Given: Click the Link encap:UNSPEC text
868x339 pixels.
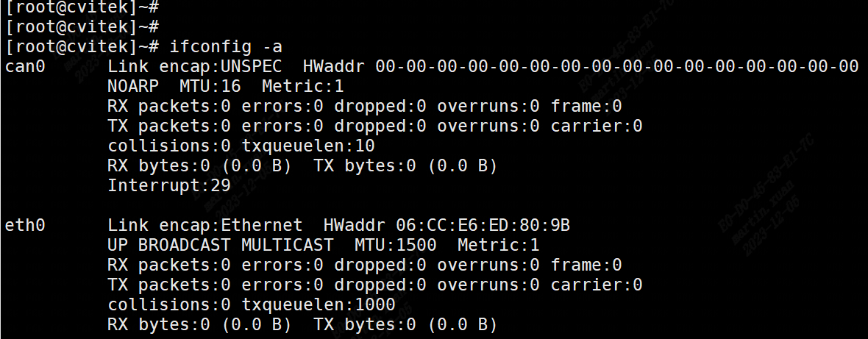Looking at the screenshot, I should 194,66.
